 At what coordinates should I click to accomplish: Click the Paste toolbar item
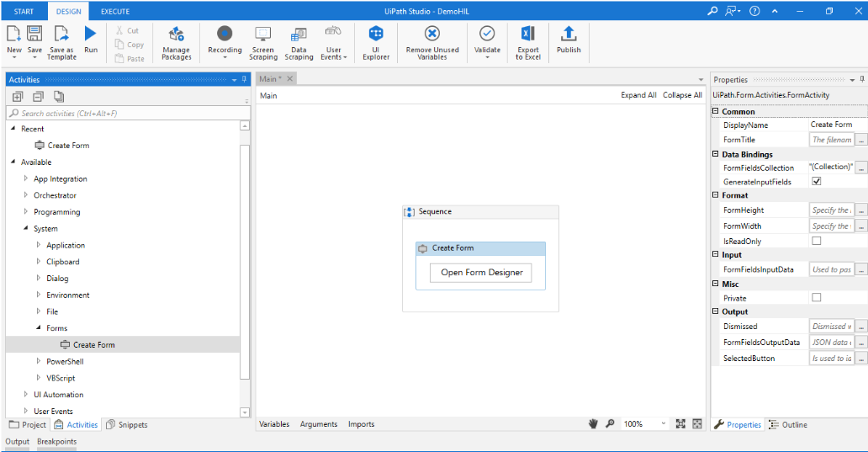click(x=130, y=59)
